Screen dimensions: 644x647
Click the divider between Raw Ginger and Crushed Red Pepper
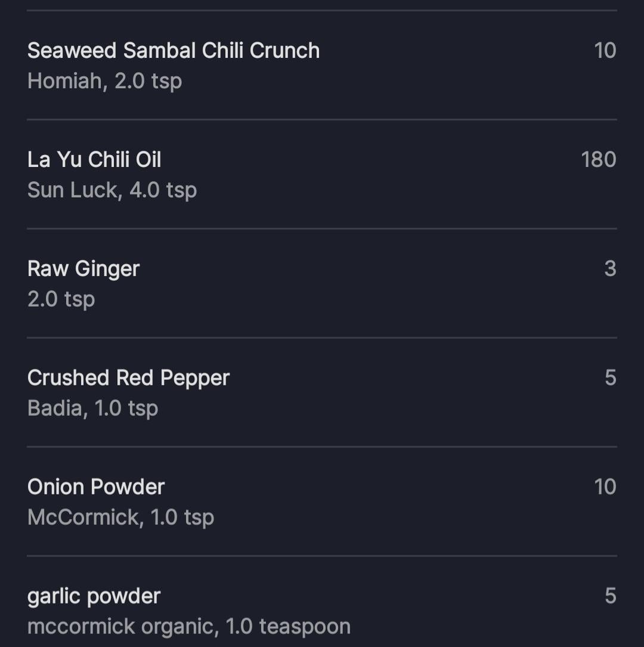322,338
